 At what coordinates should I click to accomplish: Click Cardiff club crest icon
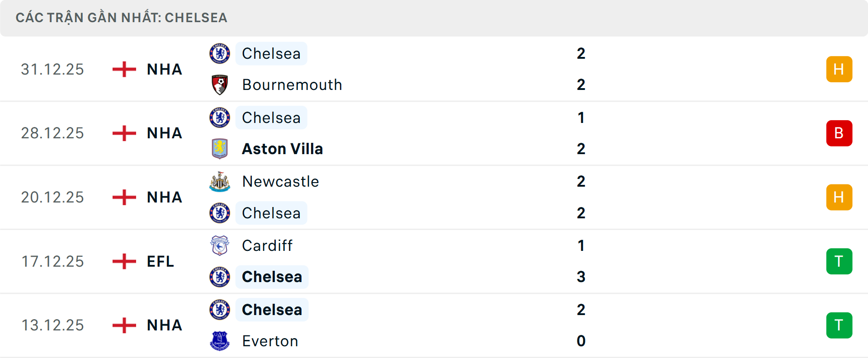(x=220, y=246)
